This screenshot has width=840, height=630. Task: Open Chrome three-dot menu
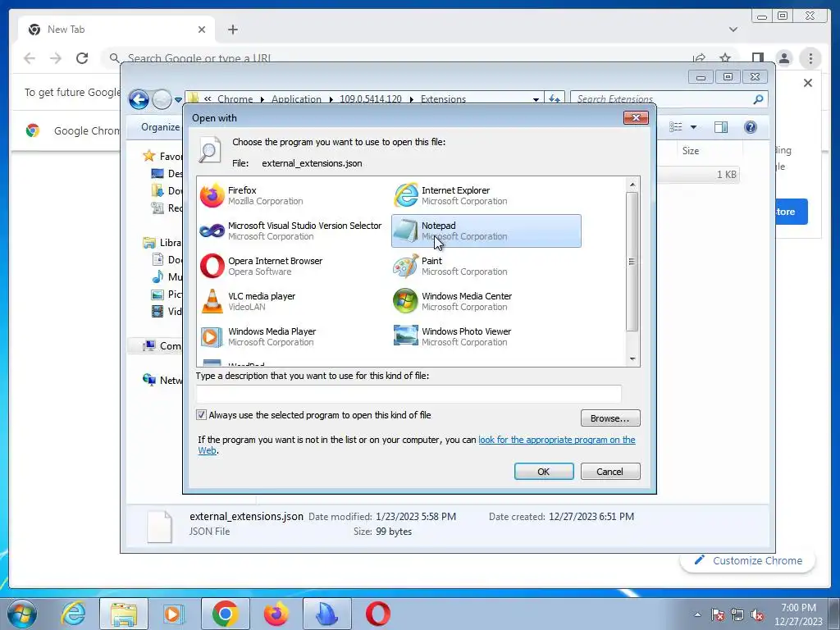click(810, 58)
